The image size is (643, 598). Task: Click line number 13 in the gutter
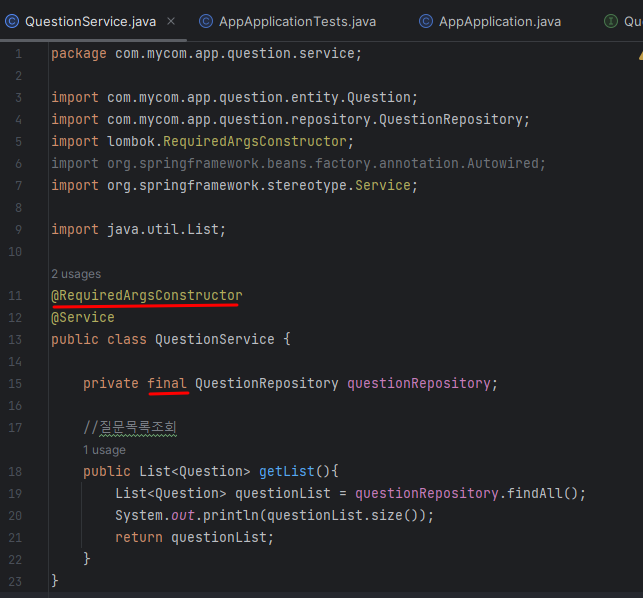point(15,340)
